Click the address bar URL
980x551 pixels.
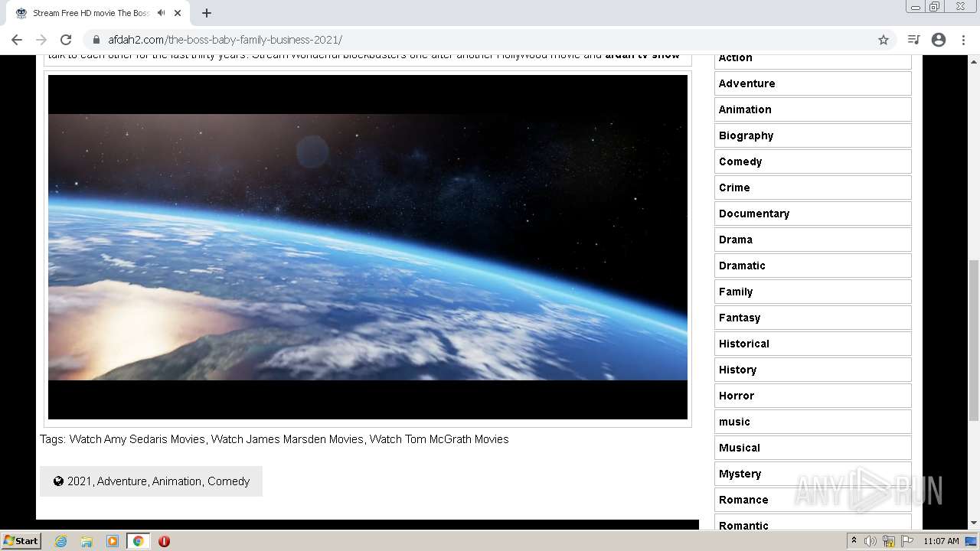click(225, 40)
